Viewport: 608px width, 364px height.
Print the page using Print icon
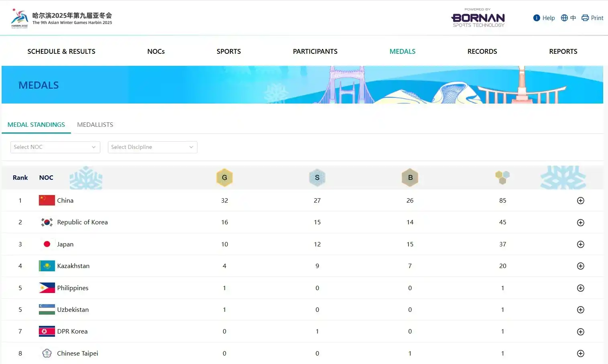pyautogui.click(x=585, y=18)
